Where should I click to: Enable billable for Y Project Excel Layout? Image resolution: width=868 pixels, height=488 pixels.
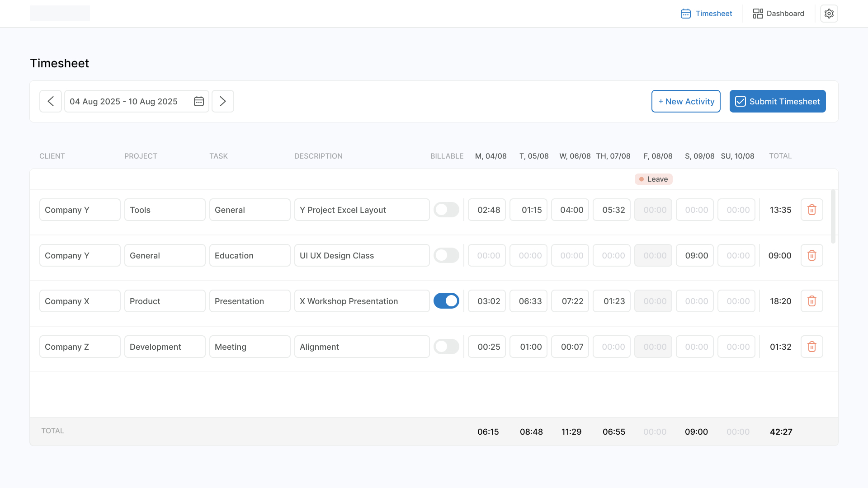tap(446, 210)
